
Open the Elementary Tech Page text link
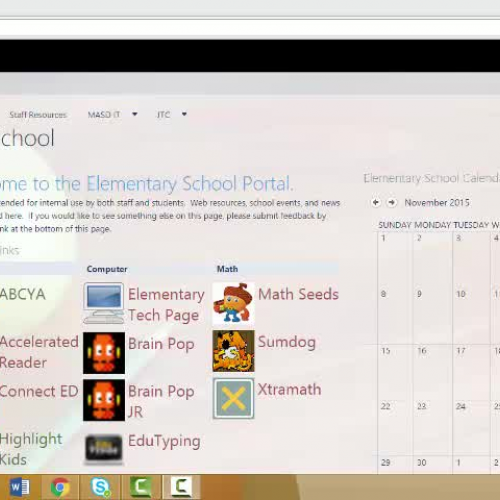coord(166,305)
